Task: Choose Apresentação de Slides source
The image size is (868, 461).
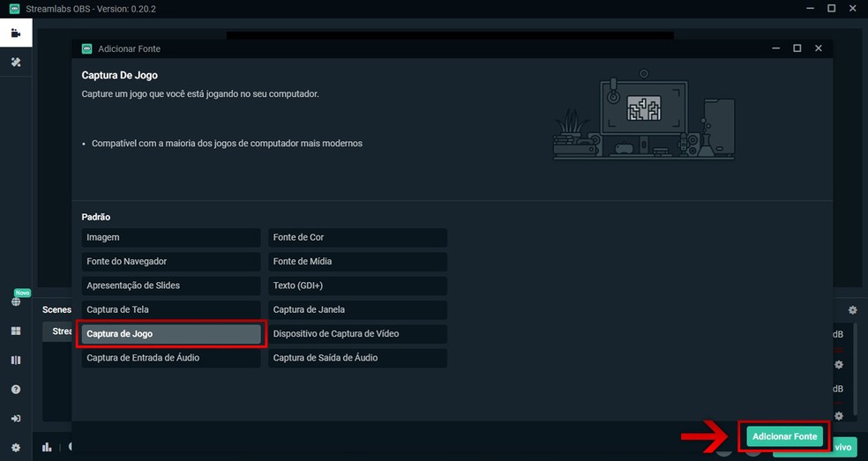Action: (x=171, y=286)
